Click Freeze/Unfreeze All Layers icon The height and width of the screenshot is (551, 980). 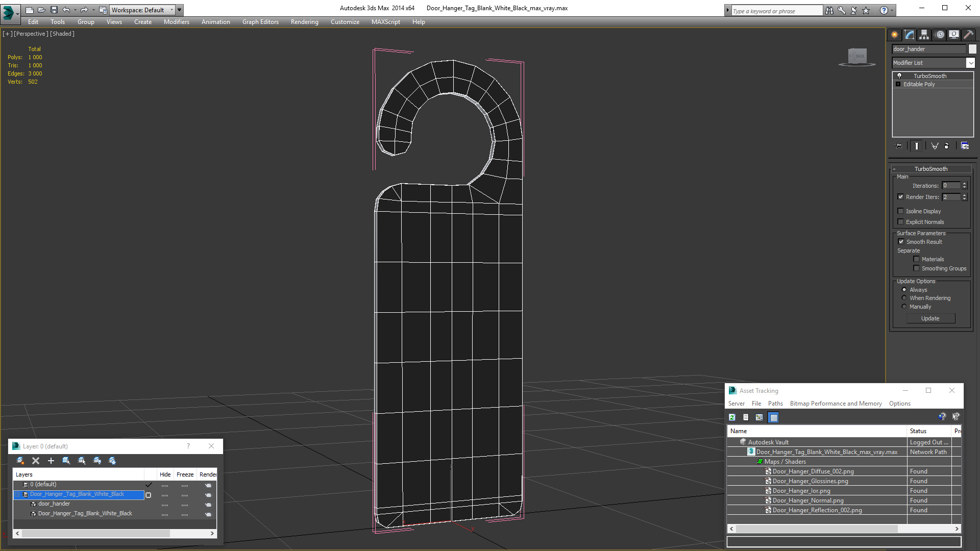coord(112,461)
